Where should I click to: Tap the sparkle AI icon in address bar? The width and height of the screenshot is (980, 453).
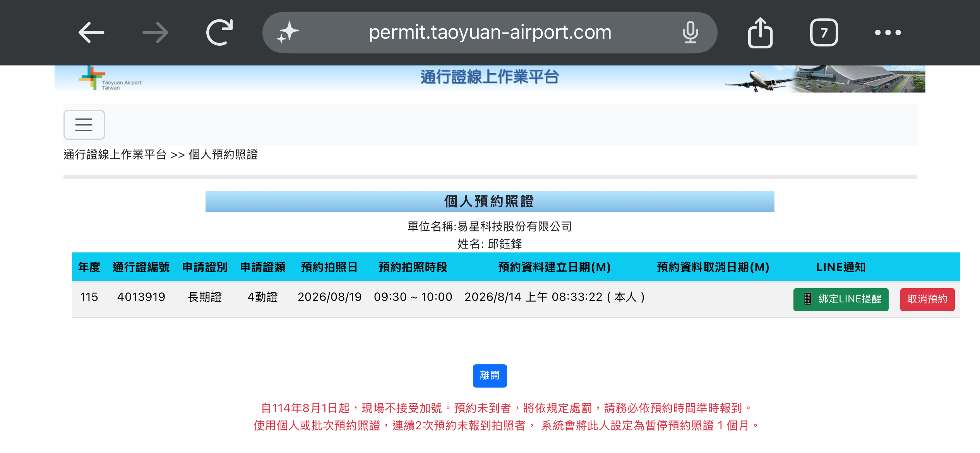[288, 33]
